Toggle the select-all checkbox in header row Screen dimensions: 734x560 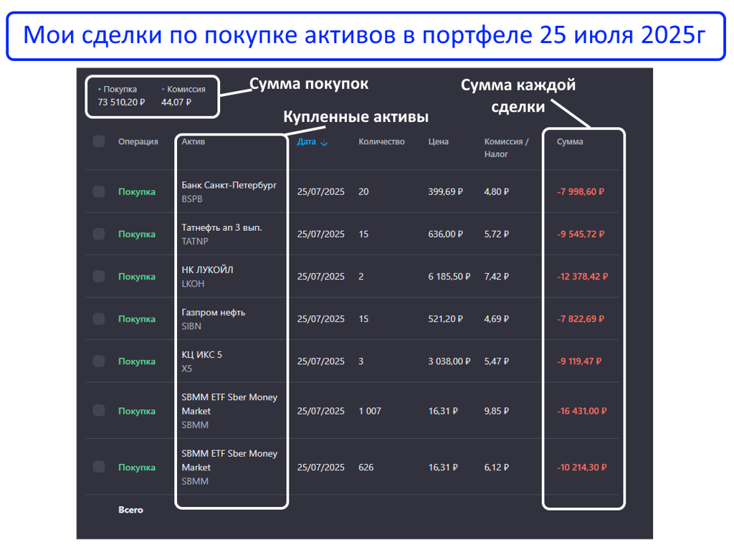pyautogui.click(x=99, y=141)
